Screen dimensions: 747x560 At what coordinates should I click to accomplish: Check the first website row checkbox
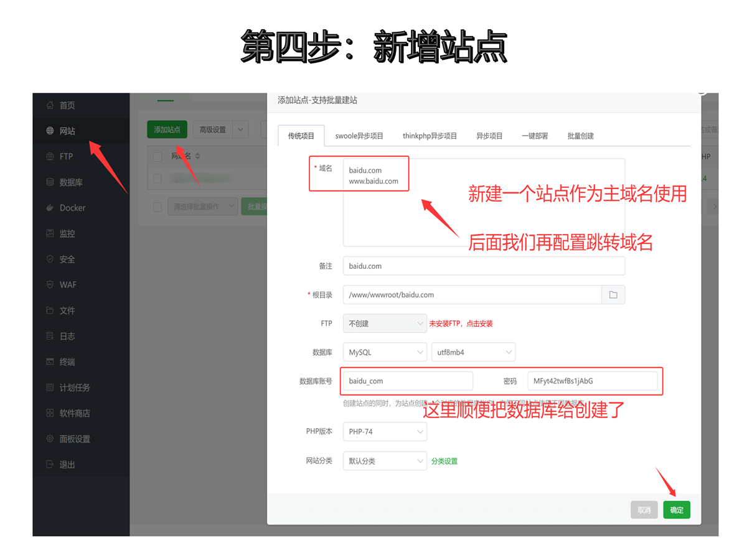[x=157, y=179]
